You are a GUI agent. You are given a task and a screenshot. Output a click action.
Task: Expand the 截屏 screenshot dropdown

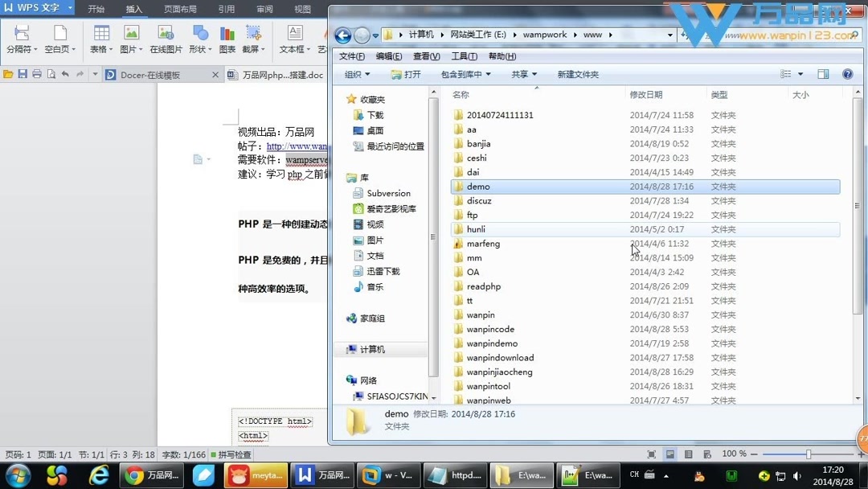point(262,50)
